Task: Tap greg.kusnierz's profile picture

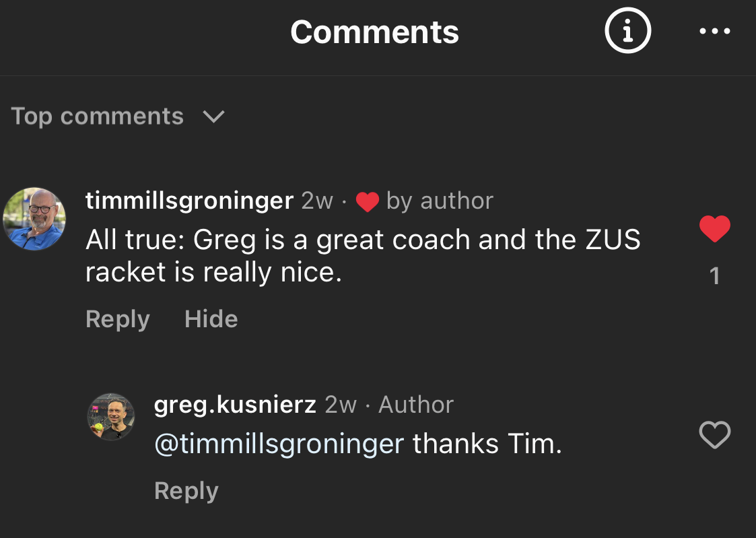Action: [x=111, y=417]
